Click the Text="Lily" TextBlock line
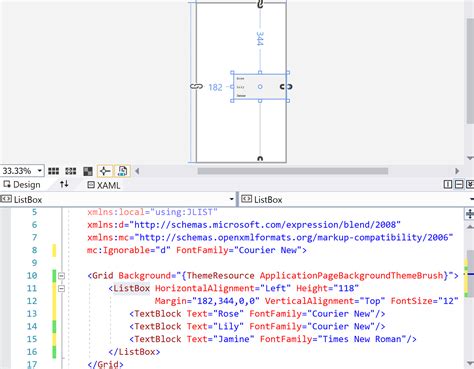This screenshot has width=474, height=369. point(257,326)
